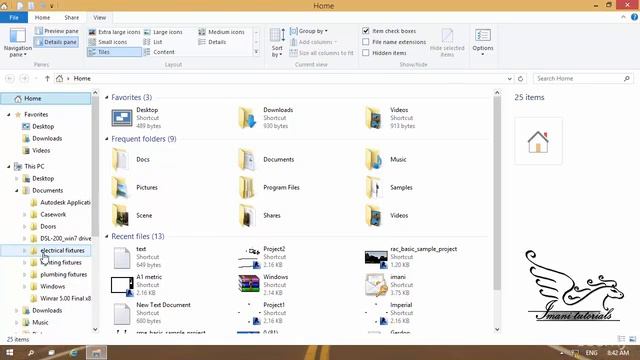Open the A1 metric recent file

tap(137, 284)
